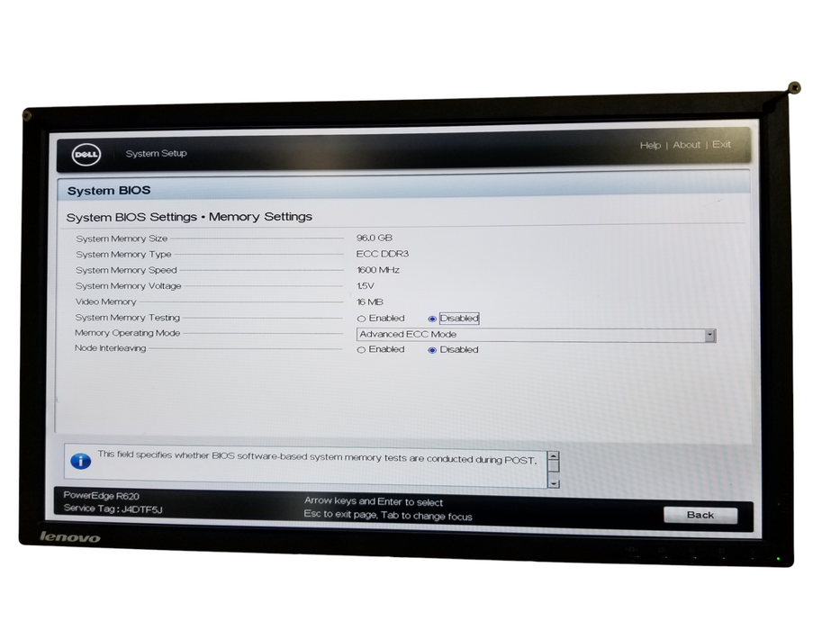Viewport: 840px width, 630px height.
Task: Click the 1600 MHz value
Action: pos(378,270)
